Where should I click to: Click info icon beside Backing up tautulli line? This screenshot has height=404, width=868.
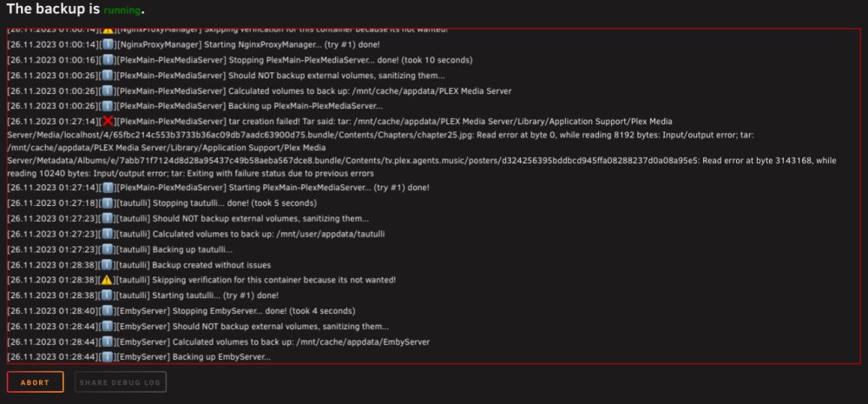pos(108,249)
